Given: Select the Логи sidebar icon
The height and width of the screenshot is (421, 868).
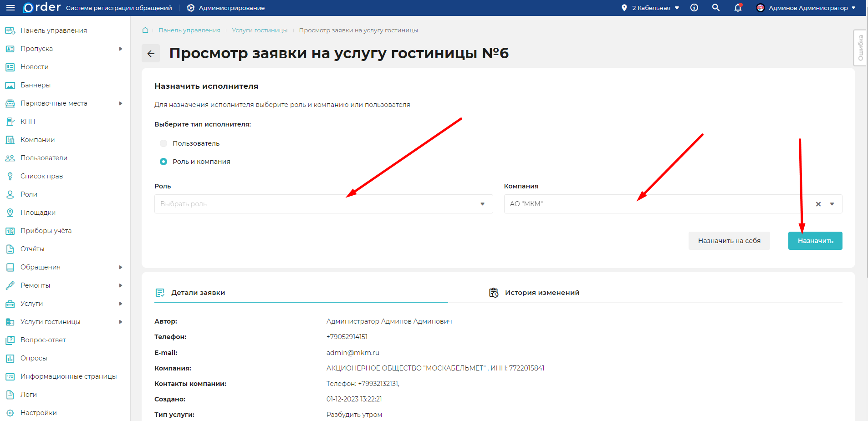Looking at the screenshot, I should click(x=10, y=395).
